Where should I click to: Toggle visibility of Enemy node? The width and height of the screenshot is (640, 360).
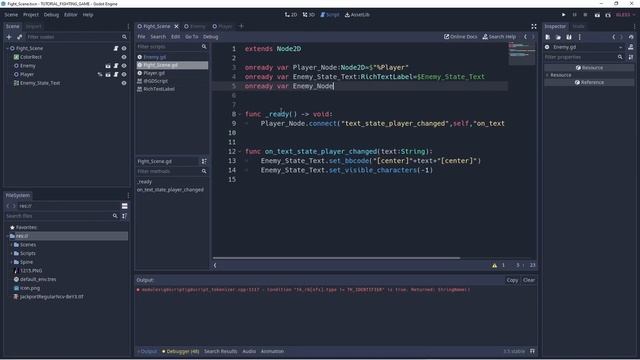coord(124,66)
